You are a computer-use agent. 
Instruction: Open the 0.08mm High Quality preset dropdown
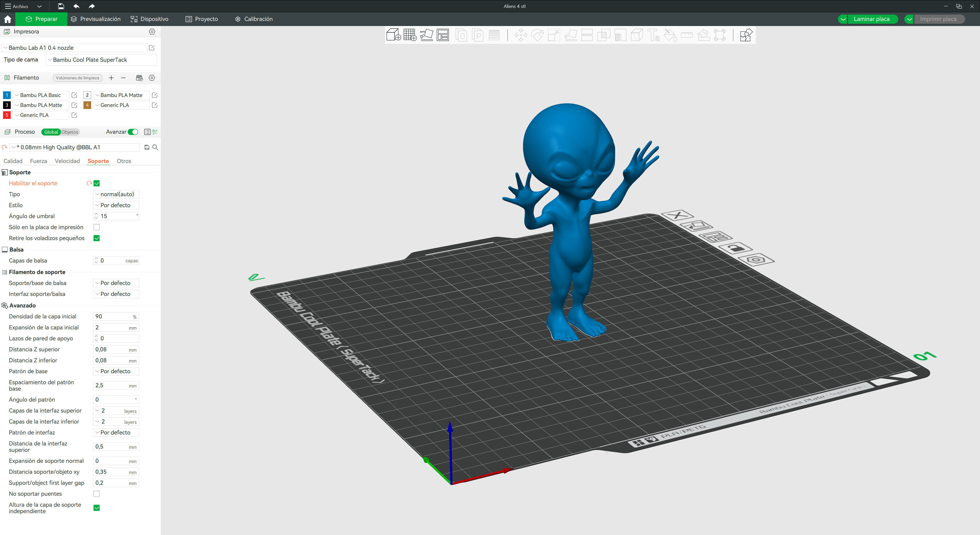tap(75, 147)
